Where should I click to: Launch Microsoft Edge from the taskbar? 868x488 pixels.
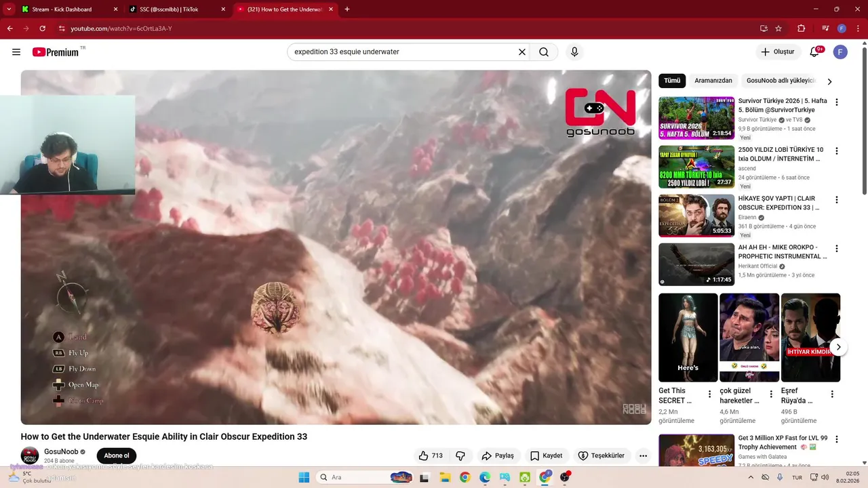[x=485, y=477]
